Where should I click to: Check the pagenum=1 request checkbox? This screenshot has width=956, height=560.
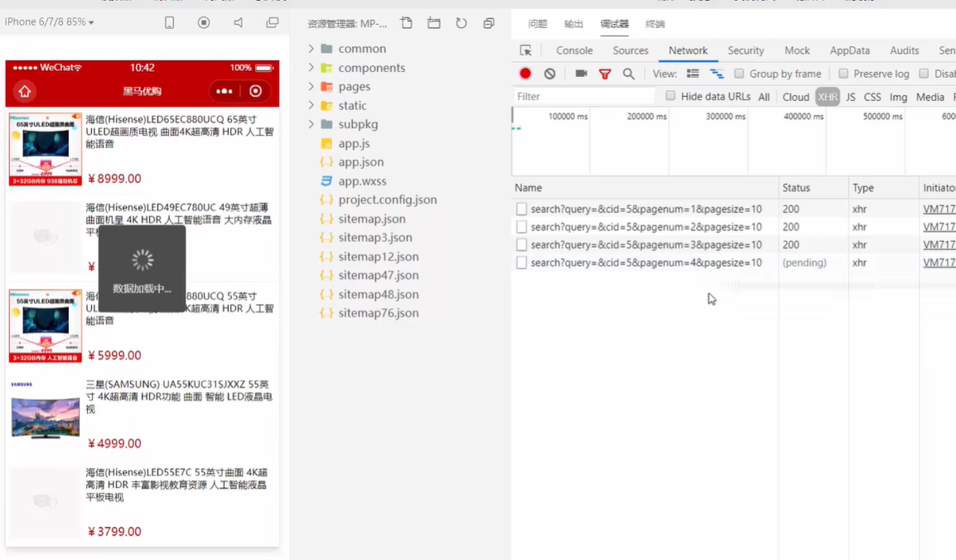click(x=521, y=209)
